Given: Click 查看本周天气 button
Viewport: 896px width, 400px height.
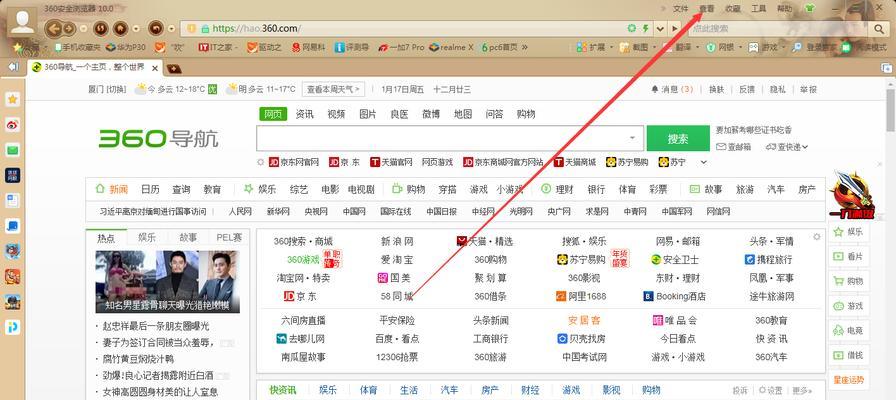Looking at the screenshot, I should click(334, 90).
